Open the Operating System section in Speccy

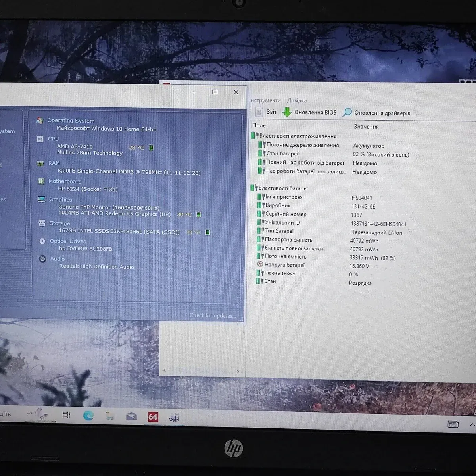(x=71, y=121)
